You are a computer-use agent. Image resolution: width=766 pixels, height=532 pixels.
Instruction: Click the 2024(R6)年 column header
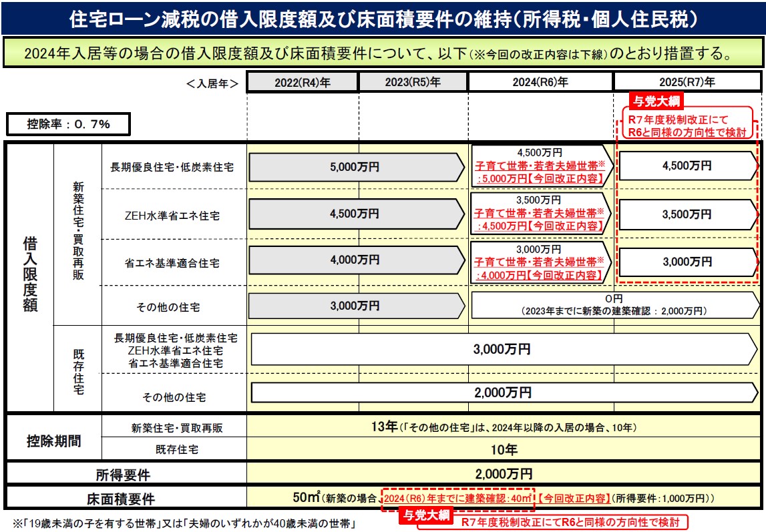(540, 82)
